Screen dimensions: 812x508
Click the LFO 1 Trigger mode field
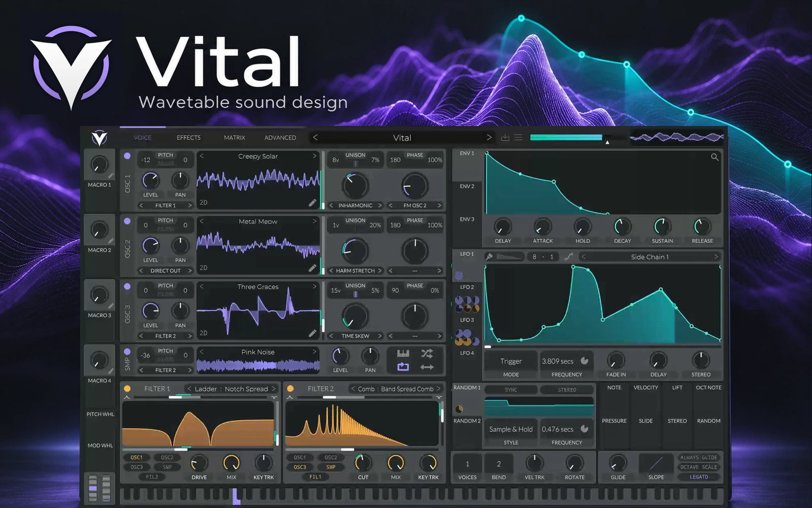[x=511, y=361]
